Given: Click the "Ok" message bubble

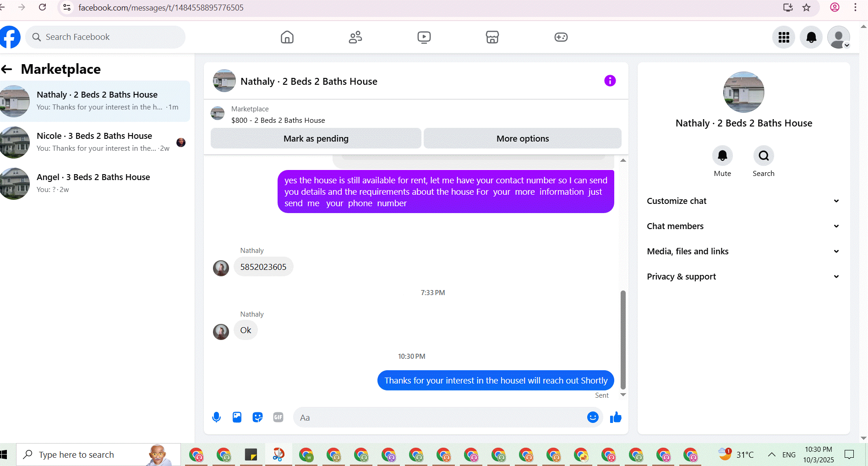Looking at the screenshot, I should point(246,330).
